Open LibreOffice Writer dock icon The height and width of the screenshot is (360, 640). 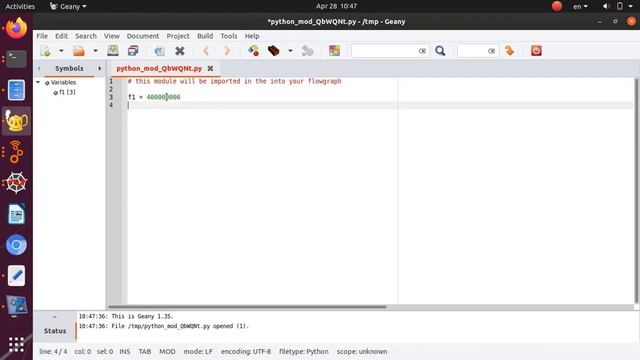point(16,214)
